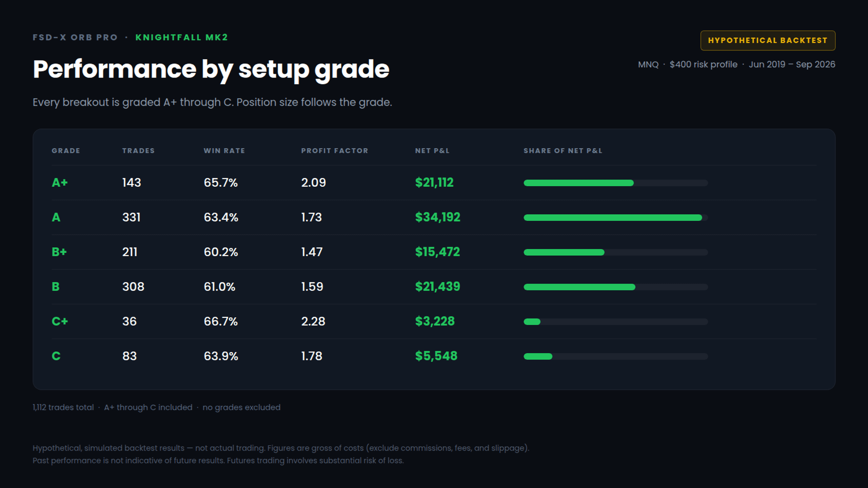Viewport: 868px width, 488px height.
Task: Click the $34,192 net P&L value
Action: (x=438, y=217)
